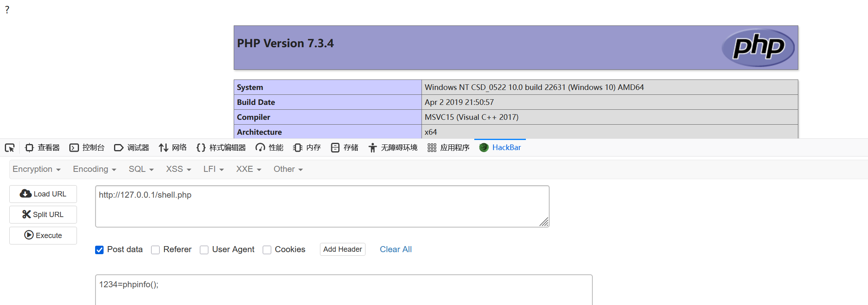Open the Console (控制台) panel
Viewport: 868px width, 305px height.
[x=87, y=148]
